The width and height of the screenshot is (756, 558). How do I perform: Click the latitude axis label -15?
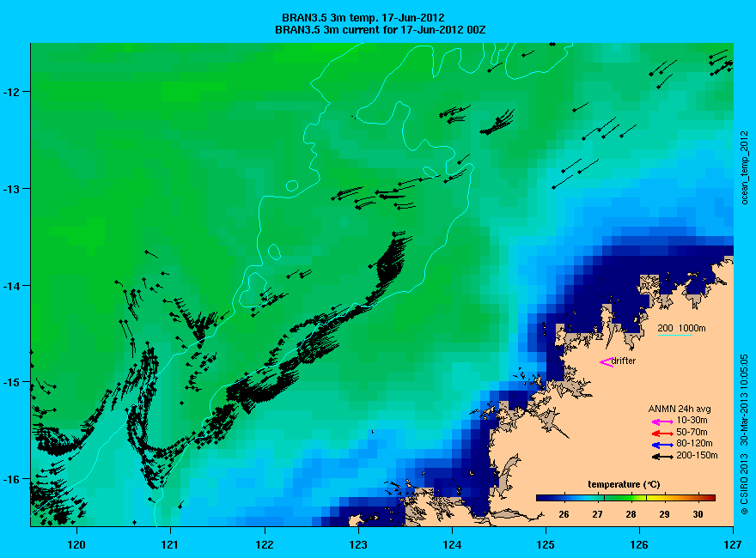10,383
